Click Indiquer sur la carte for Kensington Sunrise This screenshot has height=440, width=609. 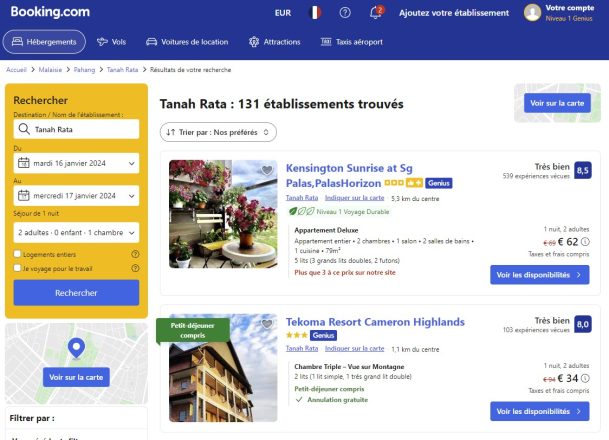click(354, 198)
